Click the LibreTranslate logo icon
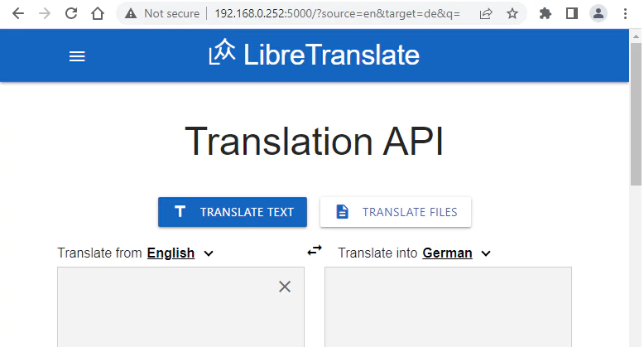This screenshot has width=644, height=347. [x=222, y=53]
